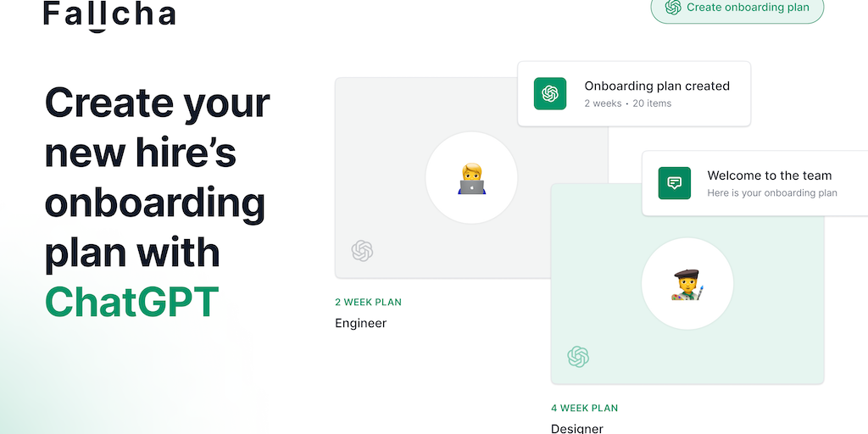Click the Engineer plan name

[x=360, y=323]
